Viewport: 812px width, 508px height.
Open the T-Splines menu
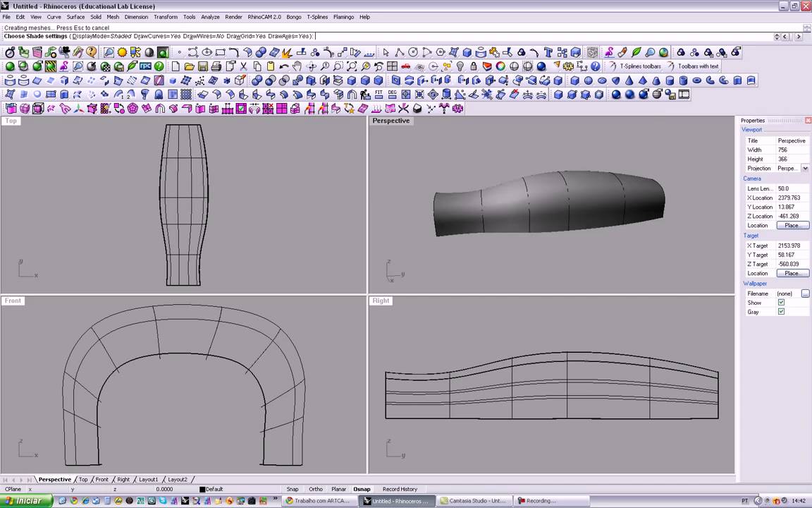(317, 17)
